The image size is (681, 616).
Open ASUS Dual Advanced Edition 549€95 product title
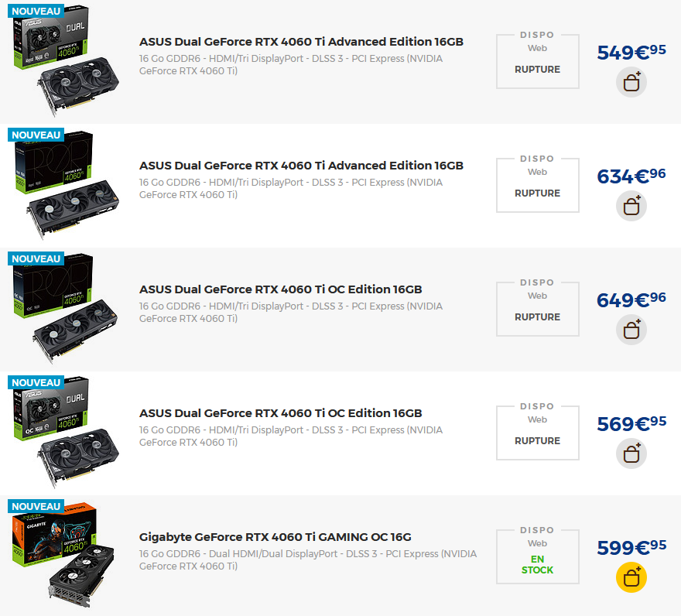(x=301, y=42)
